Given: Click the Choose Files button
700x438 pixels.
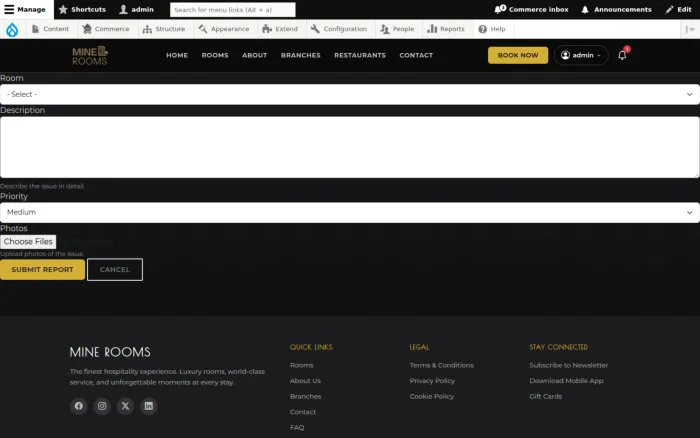Looking at the screenshot, I should pyautogui.click(x=28, y=242).
